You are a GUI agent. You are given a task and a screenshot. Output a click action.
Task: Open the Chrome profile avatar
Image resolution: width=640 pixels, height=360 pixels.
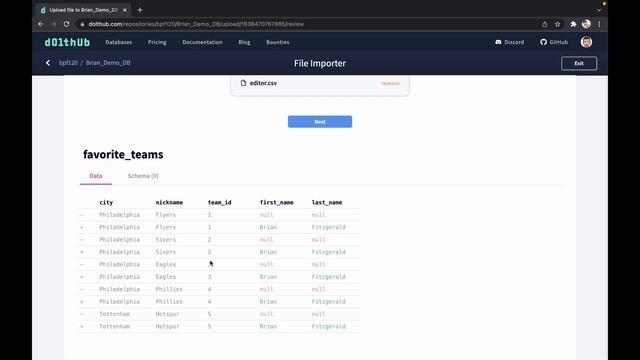(x=587, y=24)
